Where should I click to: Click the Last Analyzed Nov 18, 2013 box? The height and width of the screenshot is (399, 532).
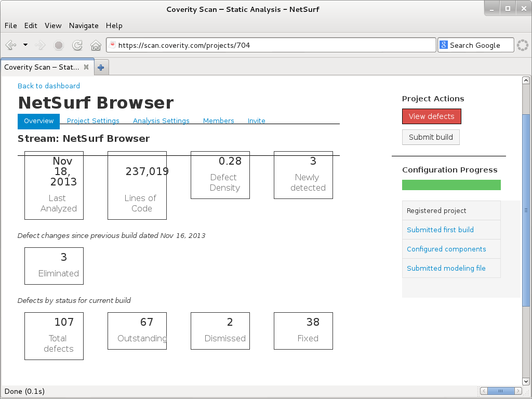click(54, 185)
